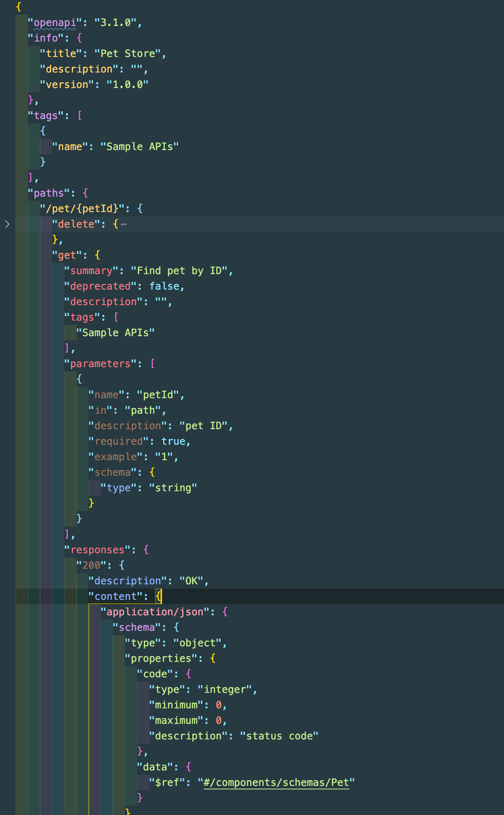This screenshot has width=504, height=815.
Task: Click "Sample APIs" in the name property
Action: click(x=140, y=147)
